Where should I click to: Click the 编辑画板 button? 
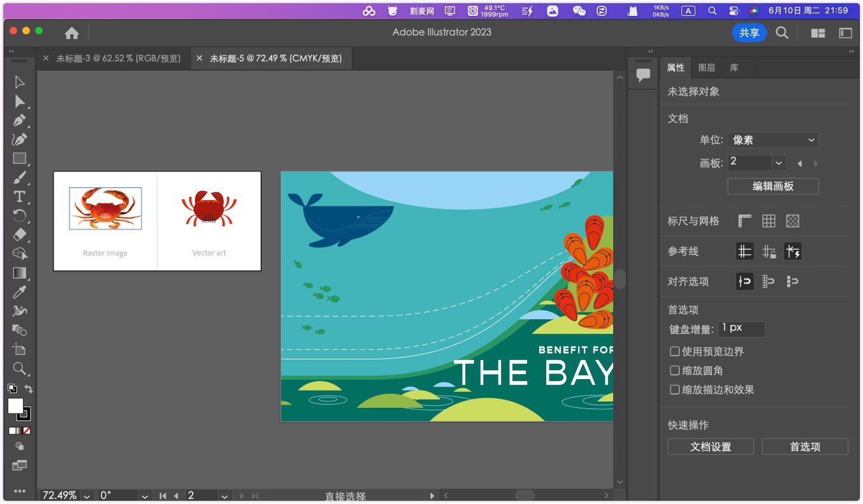pyautogui.click(x=772, y=186)
